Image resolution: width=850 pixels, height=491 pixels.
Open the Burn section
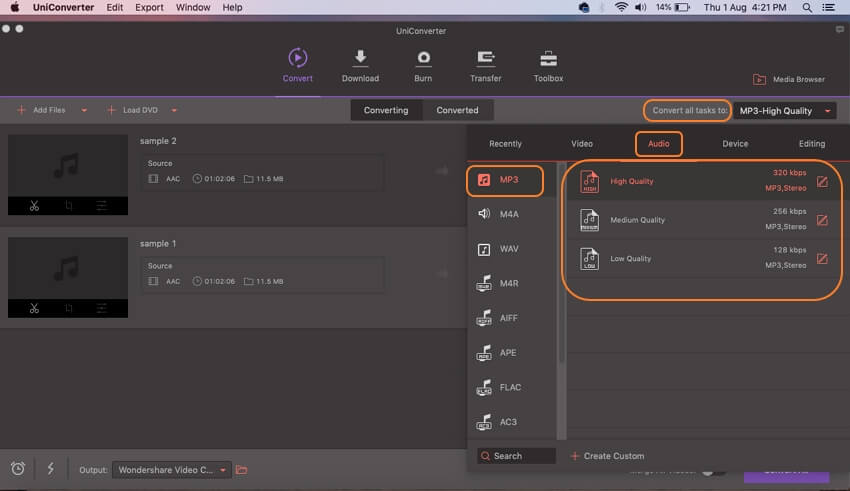[423, 66]
